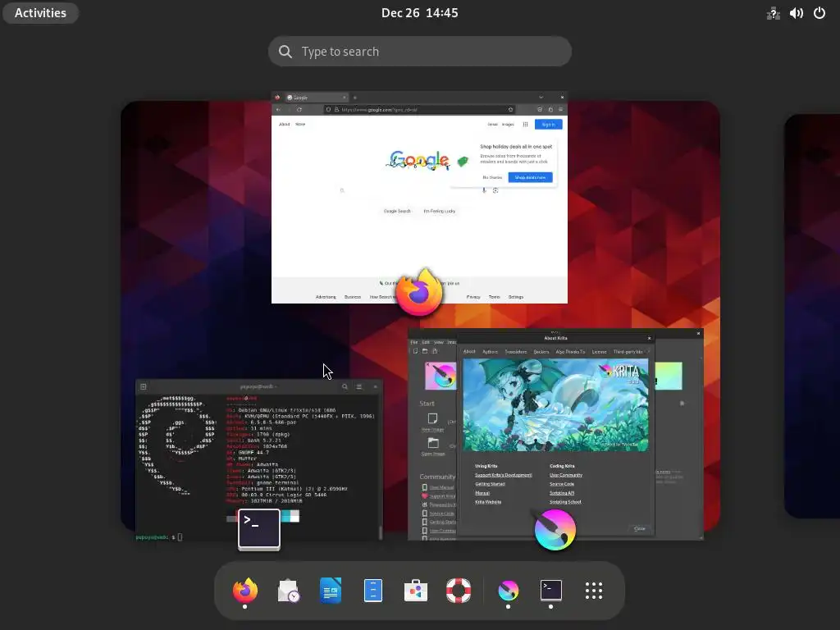Click Gmail link on Google page
840x630 pixels.
pyautogui.click(x=492, y=125)
